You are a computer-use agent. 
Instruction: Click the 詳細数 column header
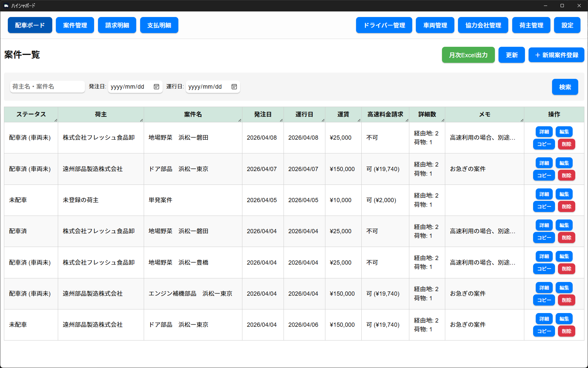(x=427, y=114)
